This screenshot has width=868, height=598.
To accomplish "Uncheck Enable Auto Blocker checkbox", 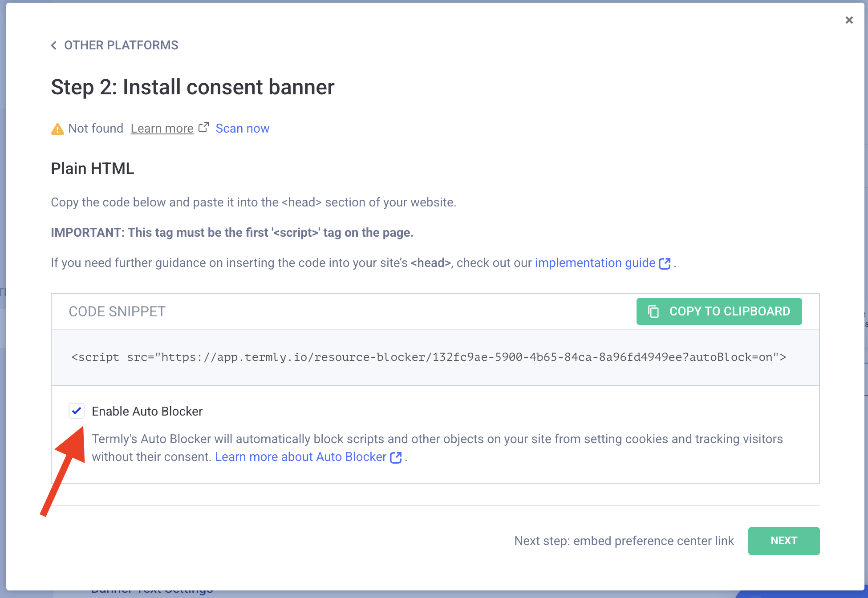I will (x=77, y=411).
